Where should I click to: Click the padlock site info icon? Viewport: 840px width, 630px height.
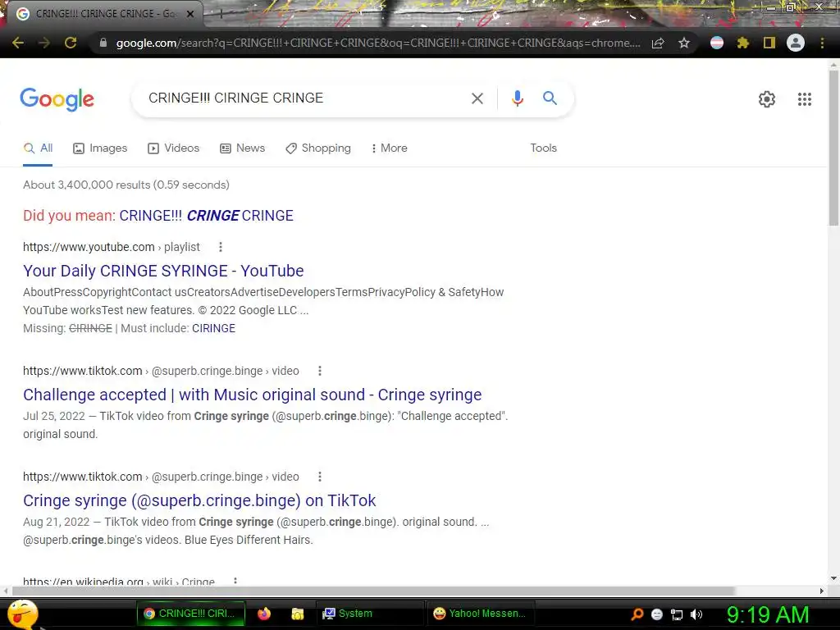(103, 43)
